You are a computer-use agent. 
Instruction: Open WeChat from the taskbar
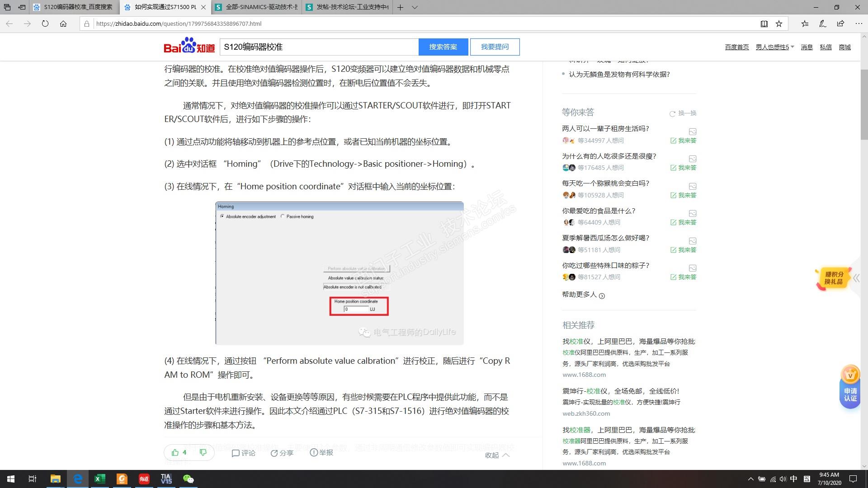click(188, 479)
